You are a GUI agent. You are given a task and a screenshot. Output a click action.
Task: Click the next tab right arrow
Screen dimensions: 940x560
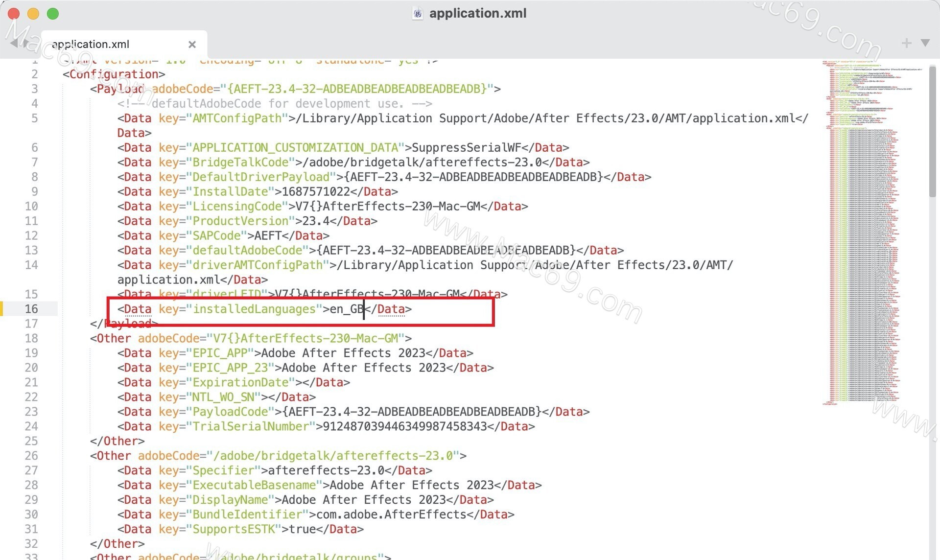point(25,44)
